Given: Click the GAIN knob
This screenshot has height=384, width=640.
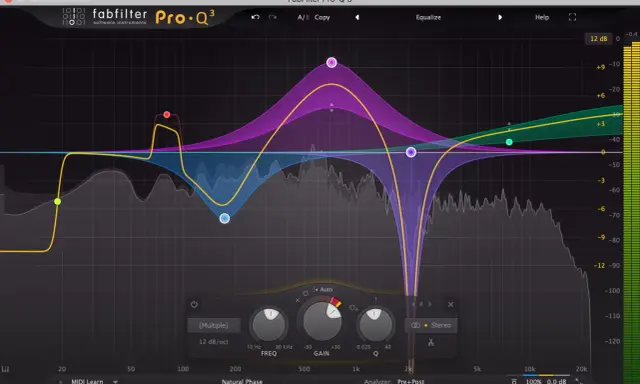Looking at the screenshot, I should pos(322,322).
